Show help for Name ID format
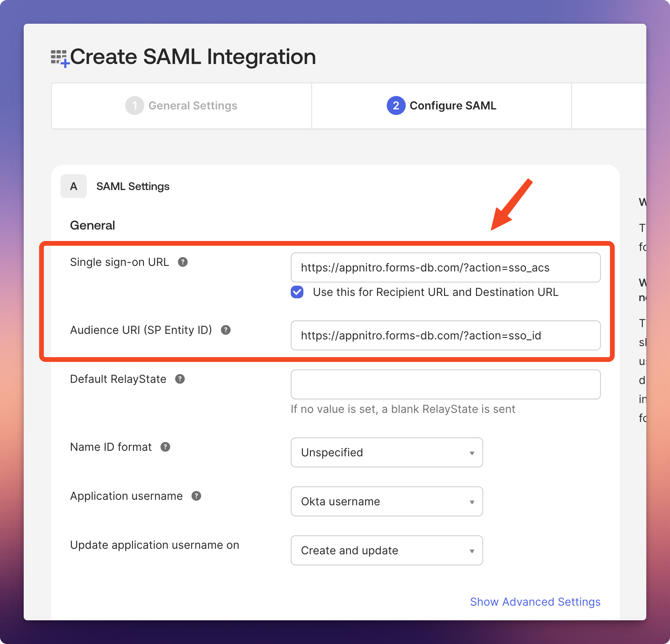Screen dimensions: 670x644 [165, 447]
